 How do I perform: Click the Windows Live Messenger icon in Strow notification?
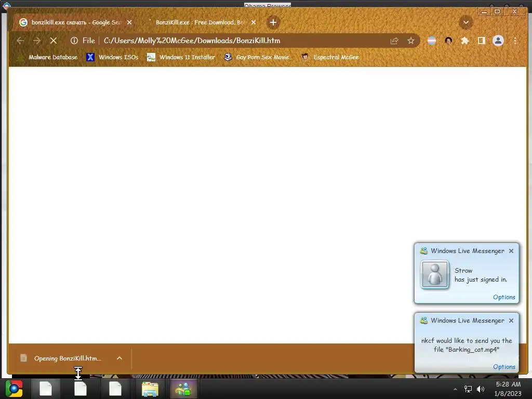click(x=423, y=251)
